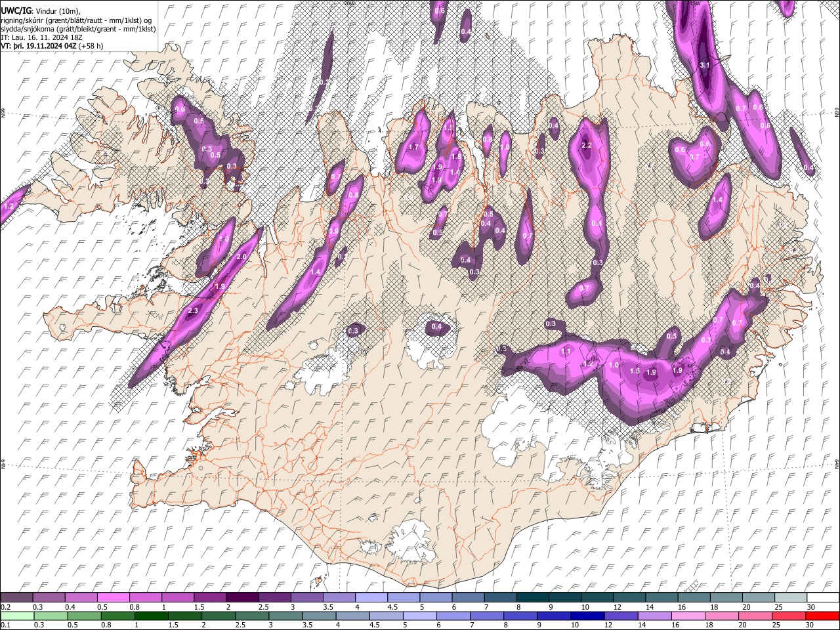Click the "25" label in the upper legend row
The image size is (840, 630).
[x=778, y=607]
